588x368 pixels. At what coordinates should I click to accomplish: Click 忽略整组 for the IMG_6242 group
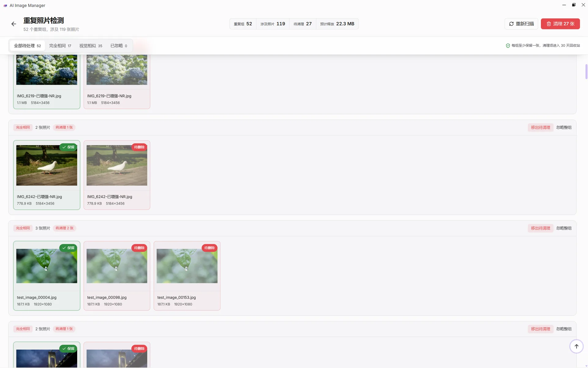(564, 128)
